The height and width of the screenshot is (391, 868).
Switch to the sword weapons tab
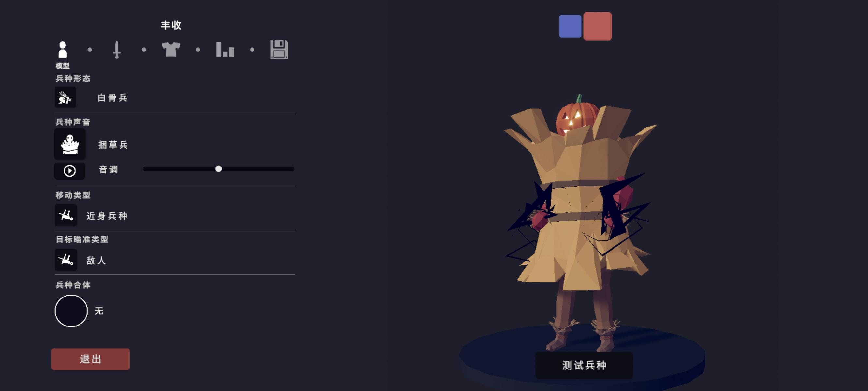tap(117, 50)
